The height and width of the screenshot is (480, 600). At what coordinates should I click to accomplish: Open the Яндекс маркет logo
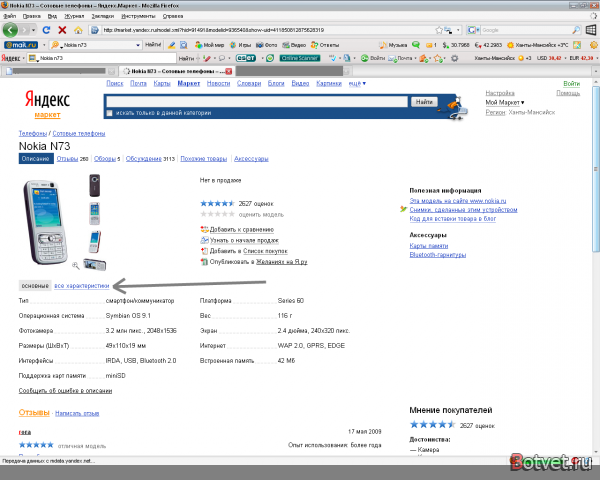(47, 104)
